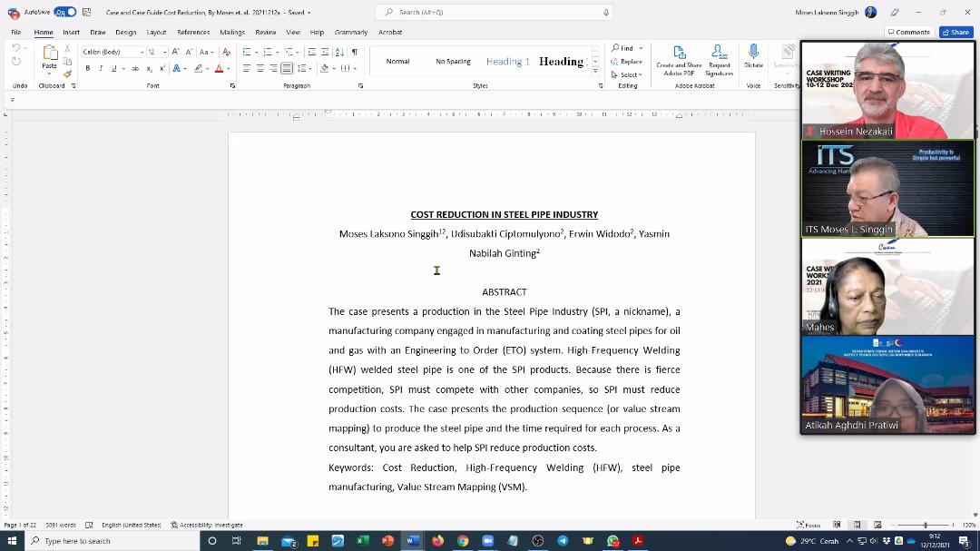The image size is (980, 551).
Task: Click the Search (Alt+Q) box
Action: [x=494, y=13]
